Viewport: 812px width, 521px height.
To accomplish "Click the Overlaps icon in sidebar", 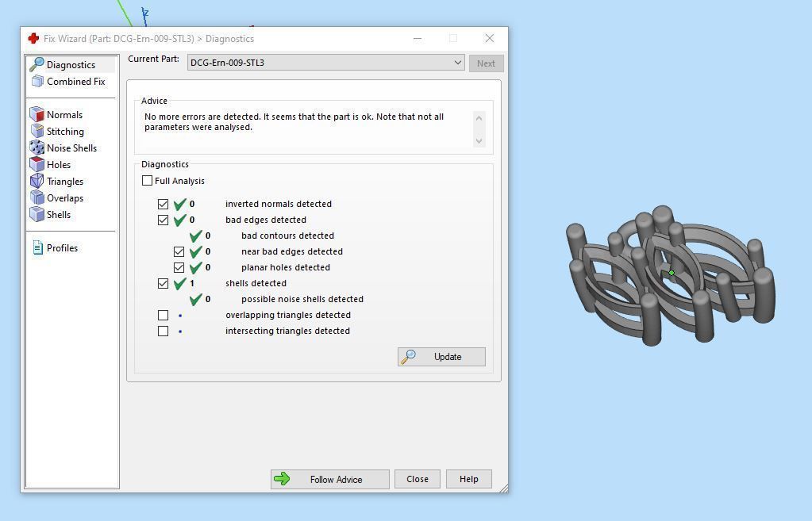I will (37, 197).
